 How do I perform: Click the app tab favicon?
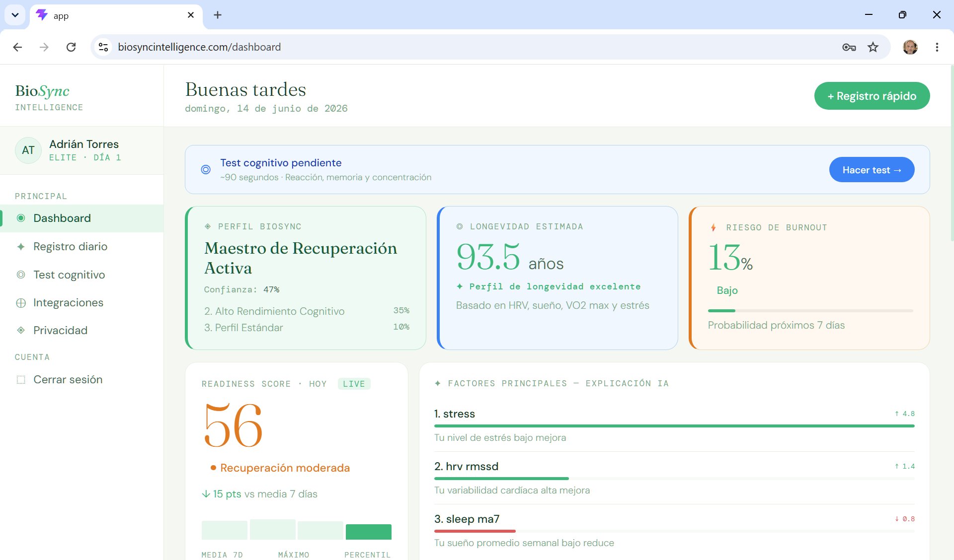click(x=42, y=15)
